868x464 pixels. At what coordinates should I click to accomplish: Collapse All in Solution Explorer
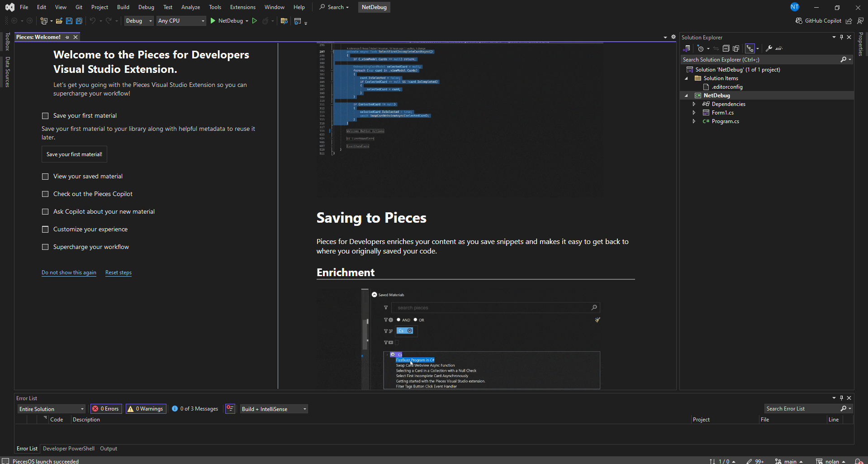point(726,48)
